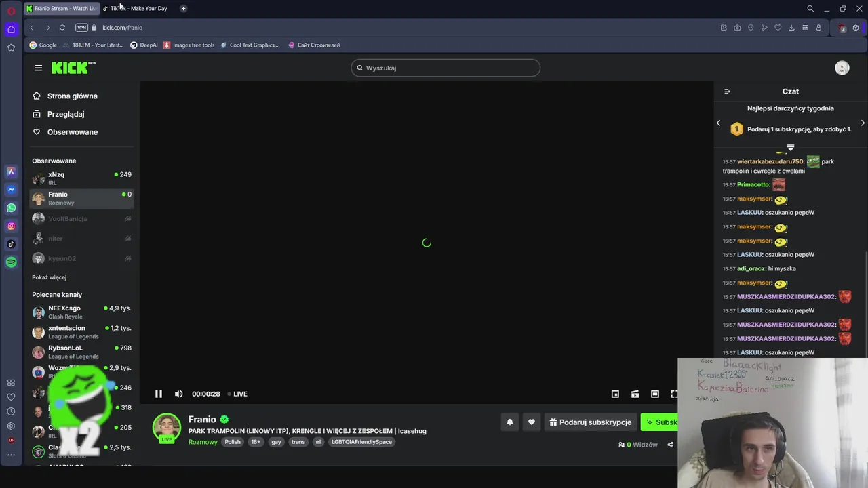Open Spotify in Opera sidebar
868x488 pixels.
(11, 262)
